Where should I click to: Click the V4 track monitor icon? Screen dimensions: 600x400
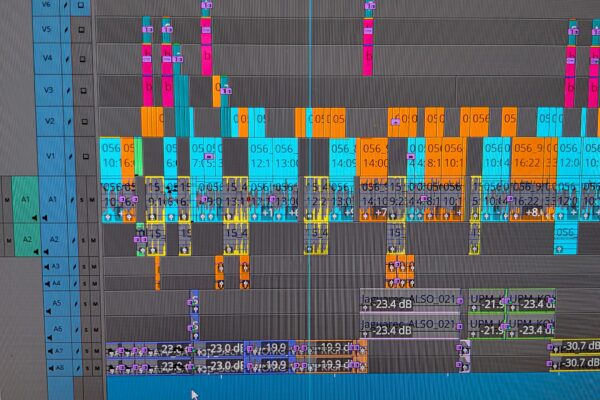click(x=83, y=59)
